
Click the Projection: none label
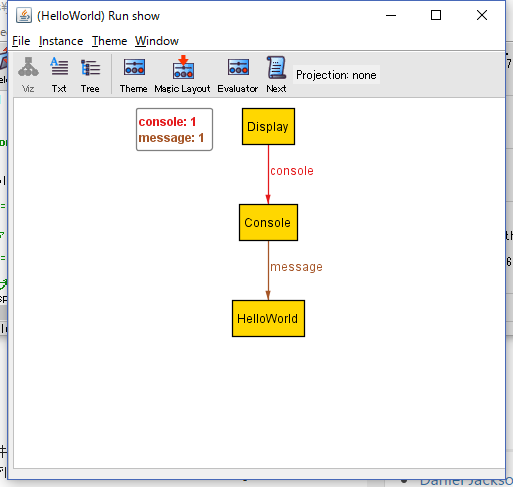click(336, 75)
